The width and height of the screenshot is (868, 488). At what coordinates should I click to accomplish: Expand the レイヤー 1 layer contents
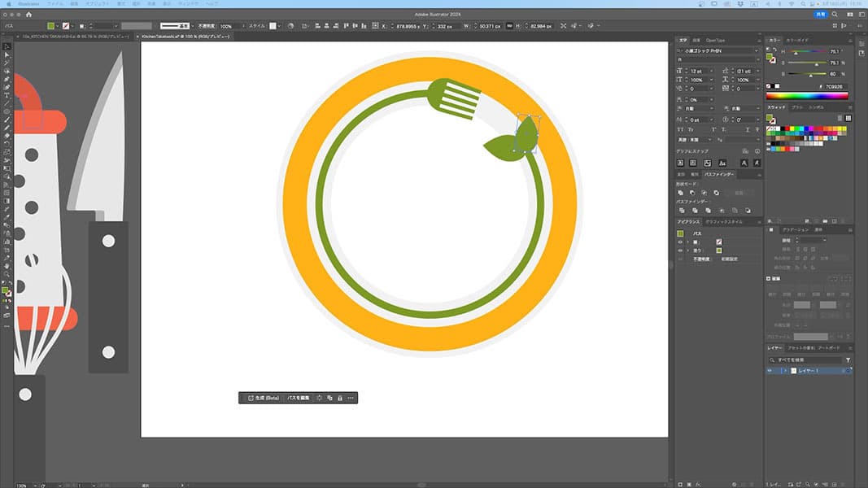(784, 371)
